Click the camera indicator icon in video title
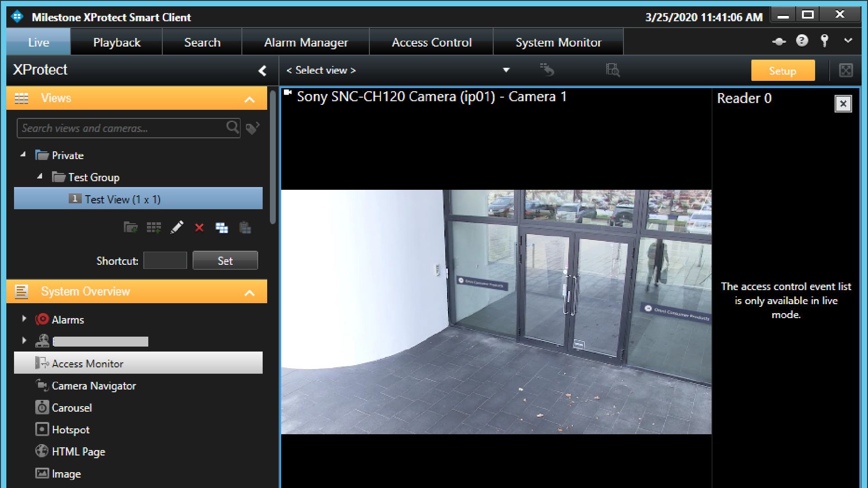 click(x=288, y=93)
